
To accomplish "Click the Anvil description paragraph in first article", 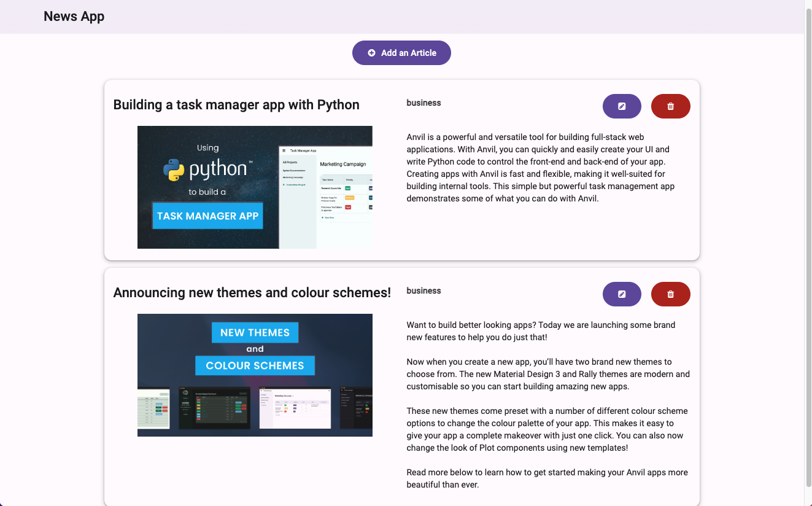I will tap(540, 168).
